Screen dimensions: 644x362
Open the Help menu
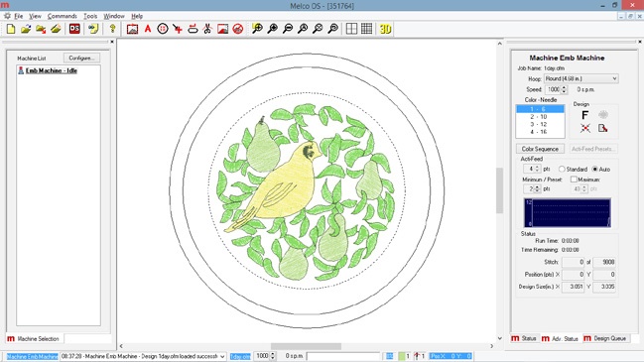[137, 16]
